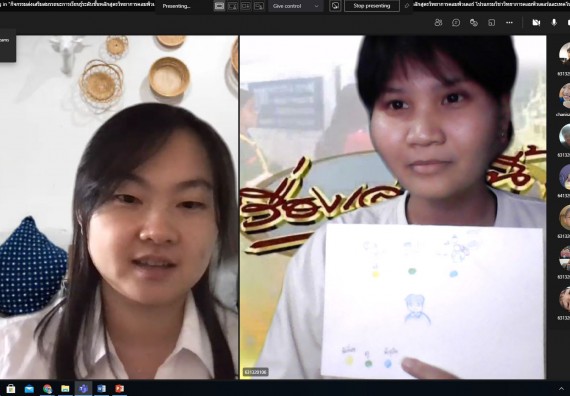Image resolution: width=570 pixels, height=396 pixels.
Task: Pin the presenting toolbar
Action: [x=407, y=6]
